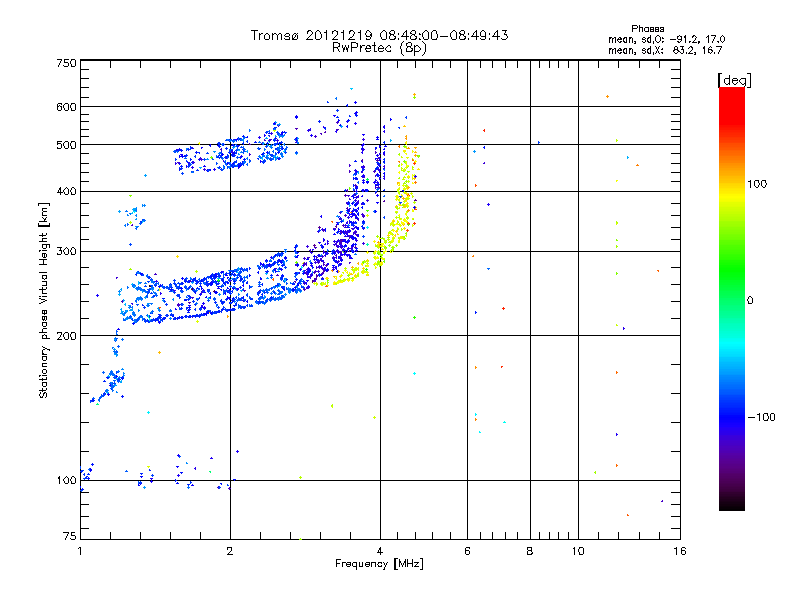Click the y-axis '600' tick label
800x600 pixels.
click(x=66, y=107)
